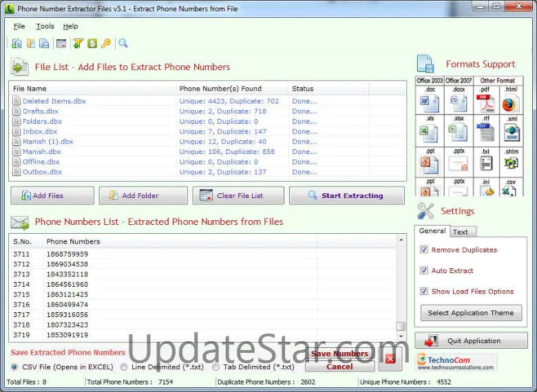This screenshot has width=537, height=392.
Task: Click the Phone Number(s) Found column header
Action: tap(232, 89)
